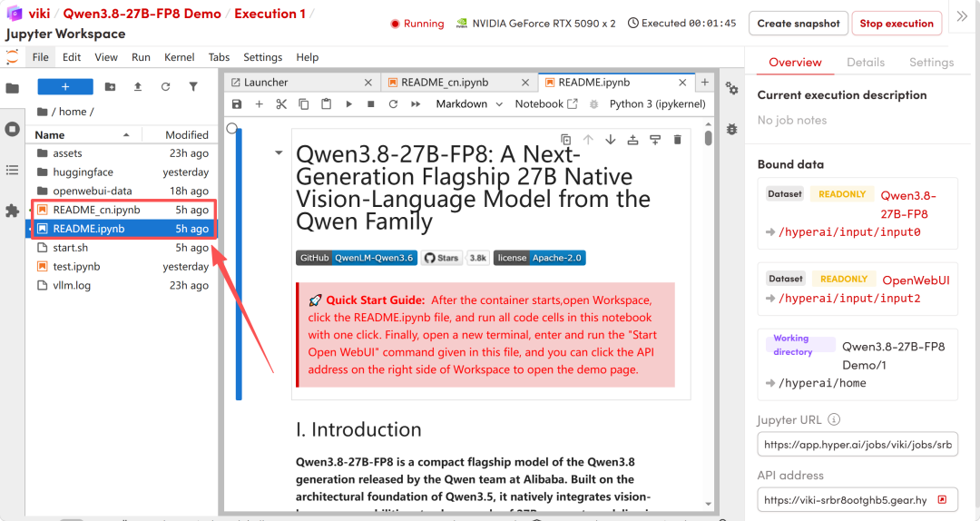This screenshot has width=980, height=521.
Task: Delete the cell with the trash icon
Action: pyautogui.click(x=677, y=140)
